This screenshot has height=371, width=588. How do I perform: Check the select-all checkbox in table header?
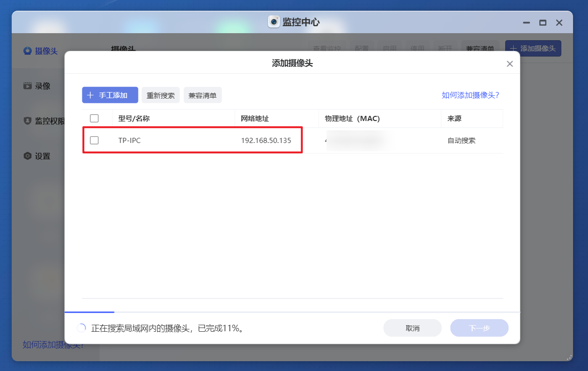coord(95,118)
